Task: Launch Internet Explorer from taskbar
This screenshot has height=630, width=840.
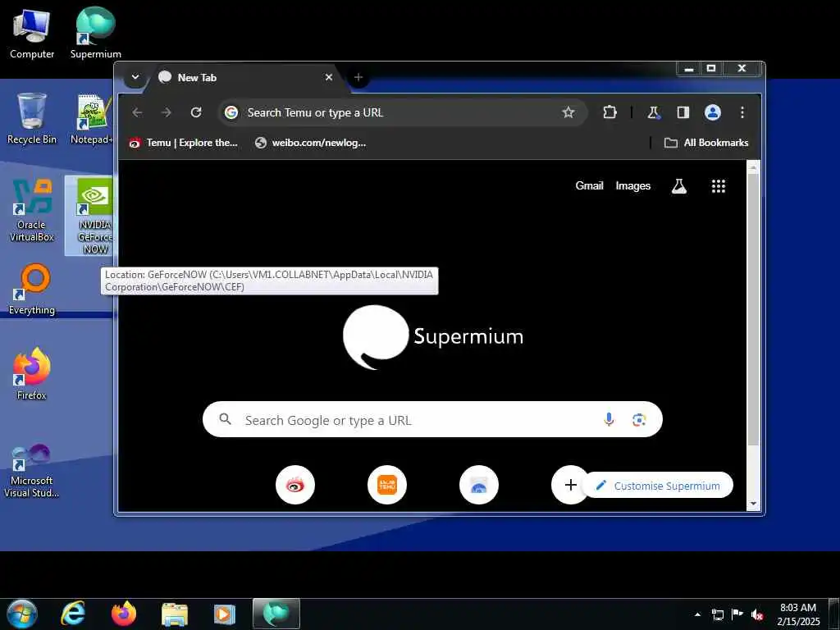Action: click(73, 614)
